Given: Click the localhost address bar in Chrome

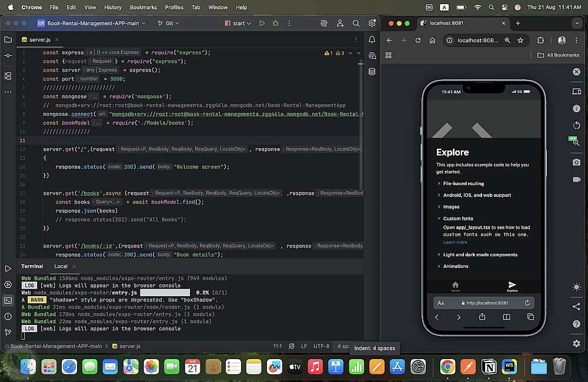Looking at the screenshot, I should 477,41.
